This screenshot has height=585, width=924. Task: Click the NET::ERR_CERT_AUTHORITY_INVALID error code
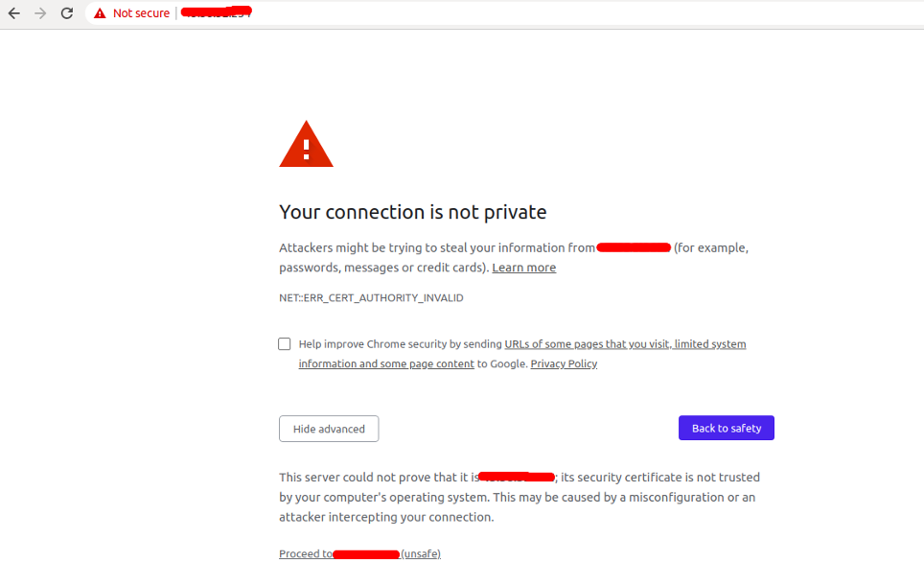371,298
